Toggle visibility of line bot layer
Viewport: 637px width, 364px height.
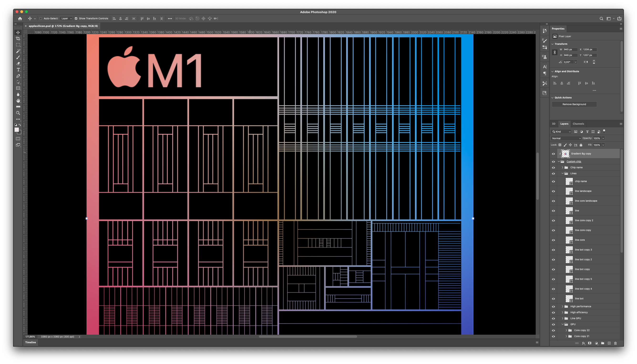point(553,299)
